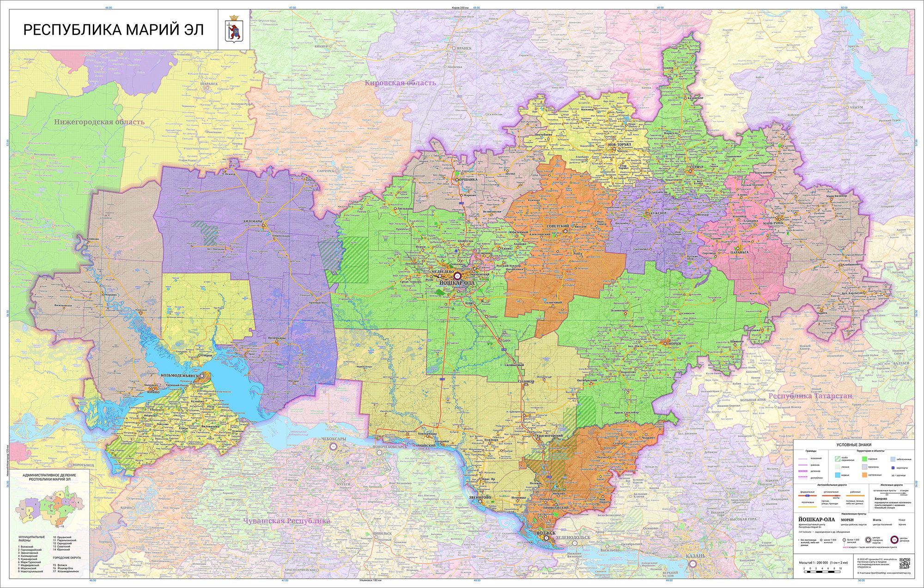Click the Нижегородская область region label

tap(99, 122)
